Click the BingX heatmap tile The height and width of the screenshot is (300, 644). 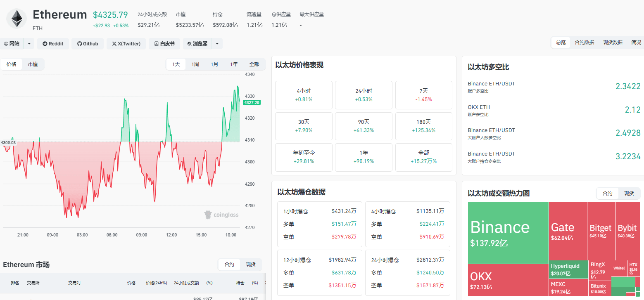click(x=599, y=270)
